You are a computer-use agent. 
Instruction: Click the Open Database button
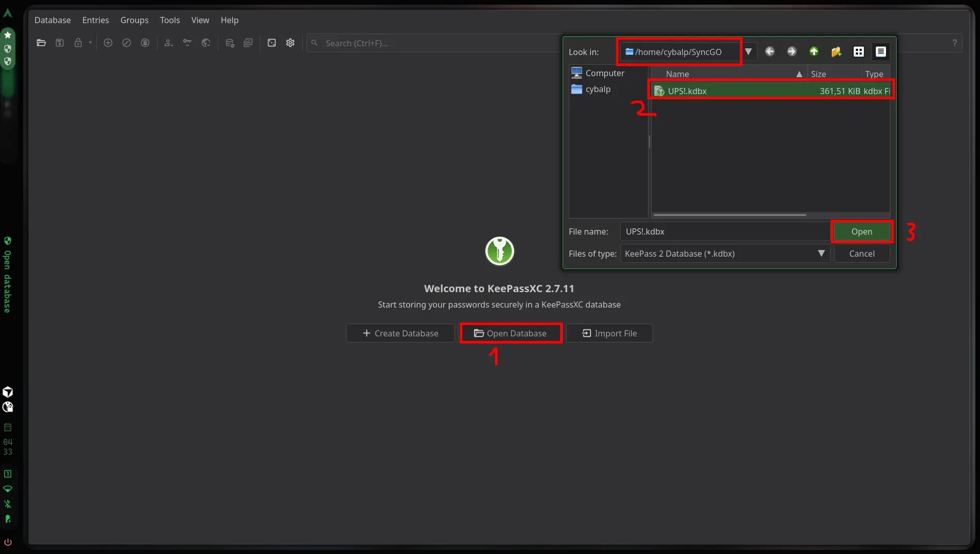pos(511,333)
